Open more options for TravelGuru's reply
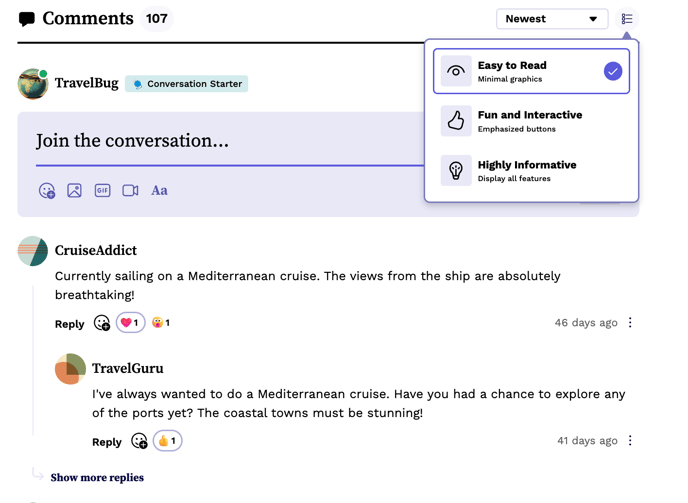 (630, 441)
